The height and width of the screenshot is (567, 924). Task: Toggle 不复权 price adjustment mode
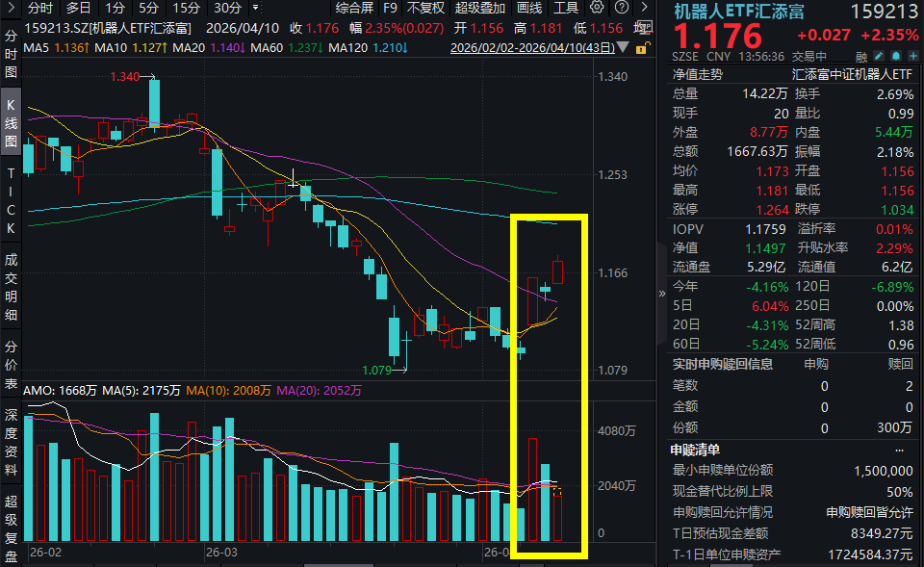pyautogui.click(x=424, y=9)
